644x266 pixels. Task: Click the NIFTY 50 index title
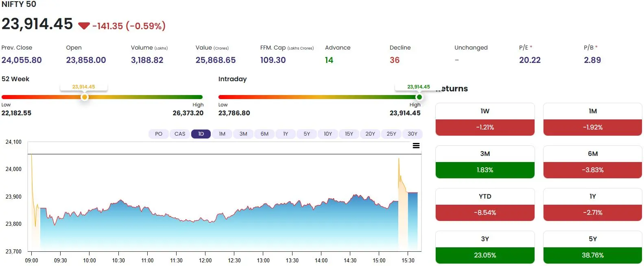(19, 4)
